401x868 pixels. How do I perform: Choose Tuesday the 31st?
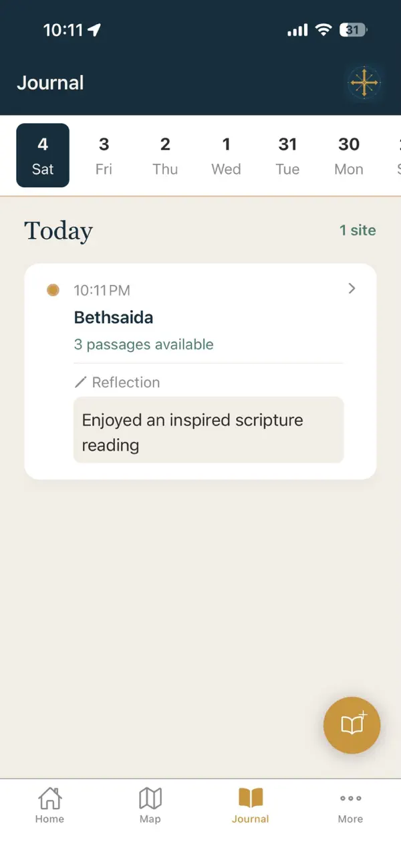[287, 155]
